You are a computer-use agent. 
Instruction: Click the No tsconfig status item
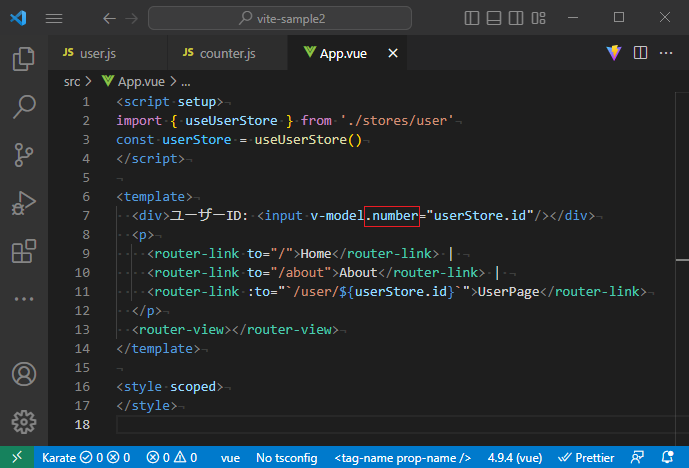[x=286, y=458]
